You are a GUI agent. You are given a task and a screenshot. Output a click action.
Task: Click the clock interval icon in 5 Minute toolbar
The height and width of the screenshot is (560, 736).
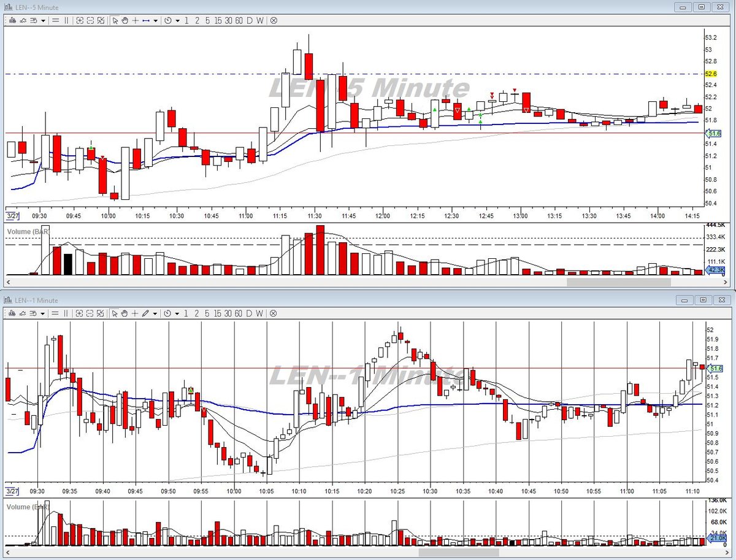click(167, 20)
